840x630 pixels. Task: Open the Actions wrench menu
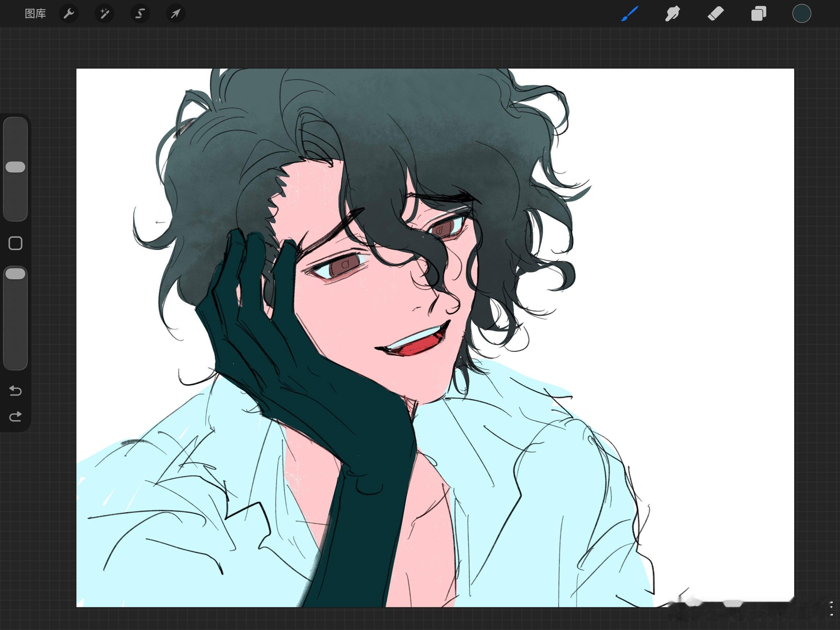[69, 14]
